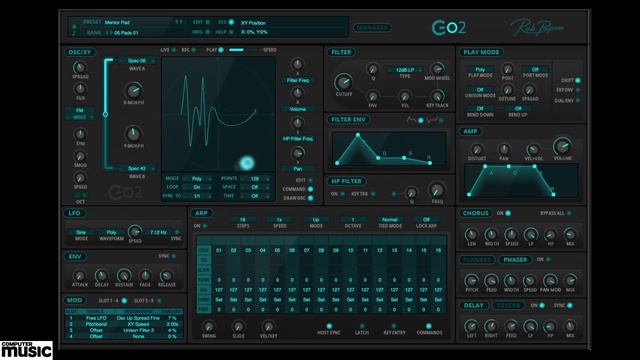Adjust the amp Volume knob
The width and height of the screenshot is (640, 360).
[562, 146]
